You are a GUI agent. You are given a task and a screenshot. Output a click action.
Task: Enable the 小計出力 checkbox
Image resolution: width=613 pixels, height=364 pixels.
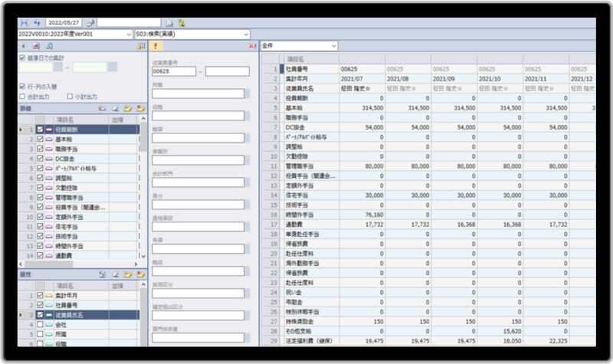[x=70, y=97]
